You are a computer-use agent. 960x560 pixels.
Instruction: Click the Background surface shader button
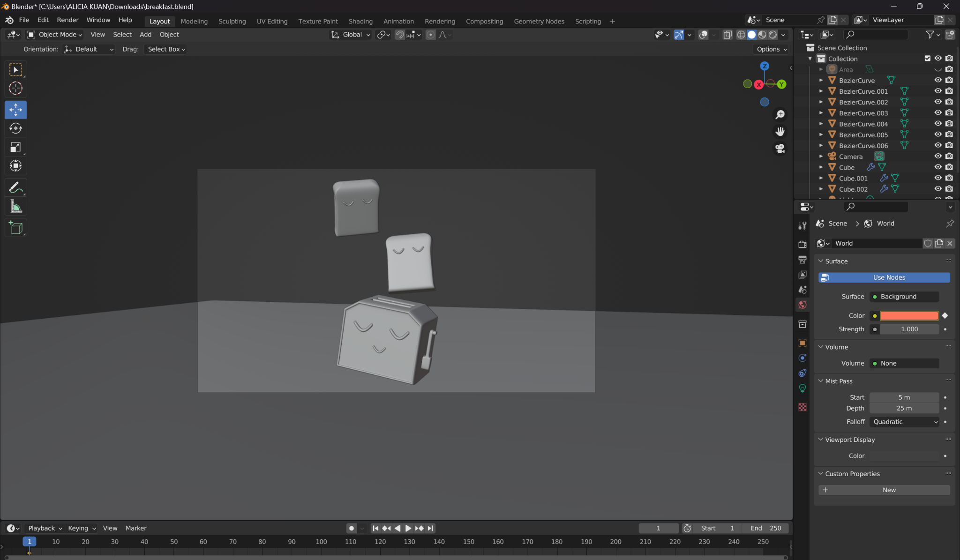(904, 297)
